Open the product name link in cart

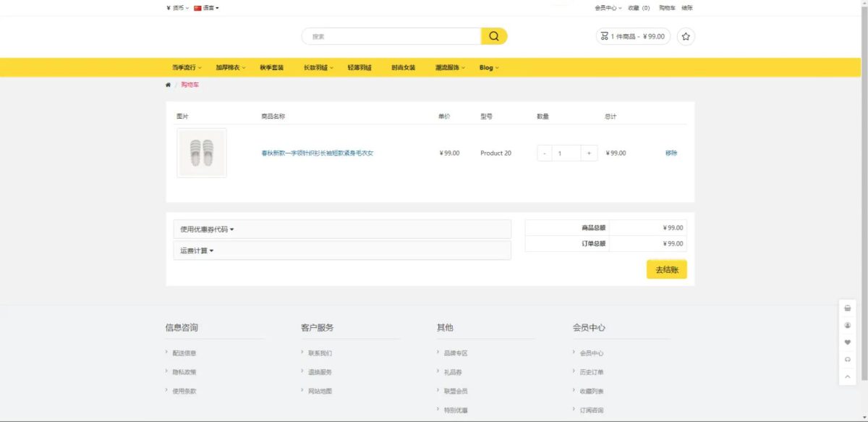[x=318, y=153]
